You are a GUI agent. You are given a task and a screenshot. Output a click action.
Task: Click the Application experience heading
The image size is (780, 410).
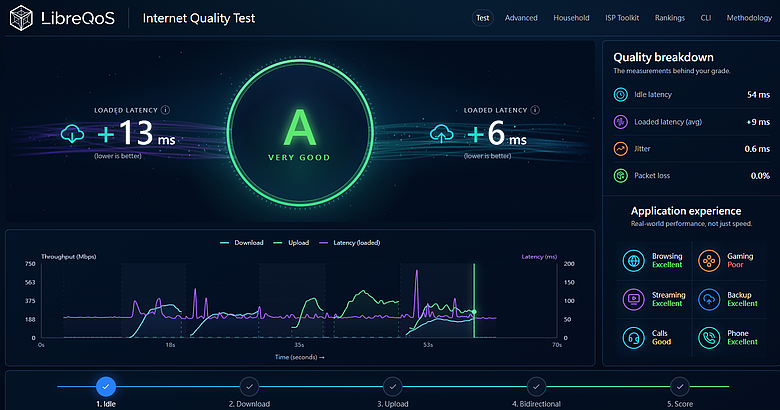click(x=686, y=211)
